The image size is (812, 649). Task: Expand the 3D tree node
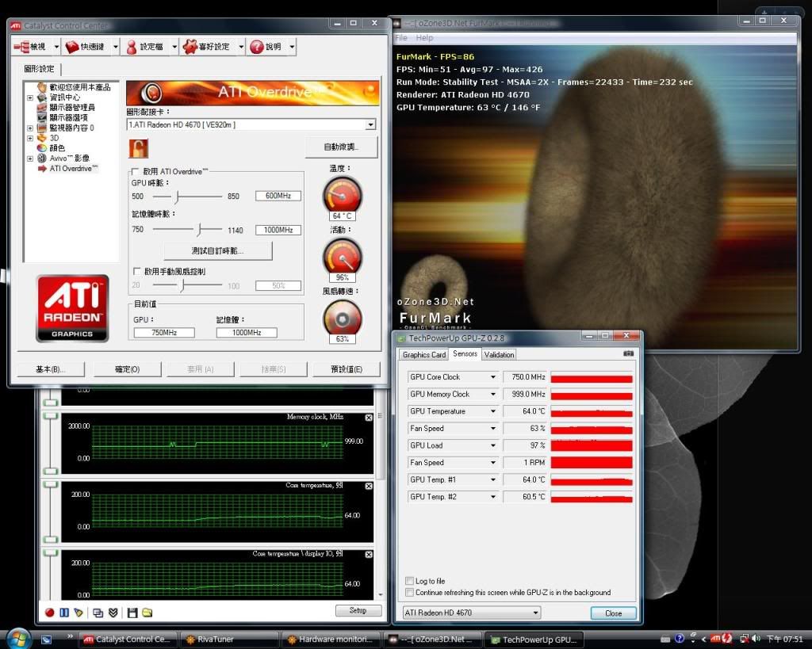click(x=30, y=138)
